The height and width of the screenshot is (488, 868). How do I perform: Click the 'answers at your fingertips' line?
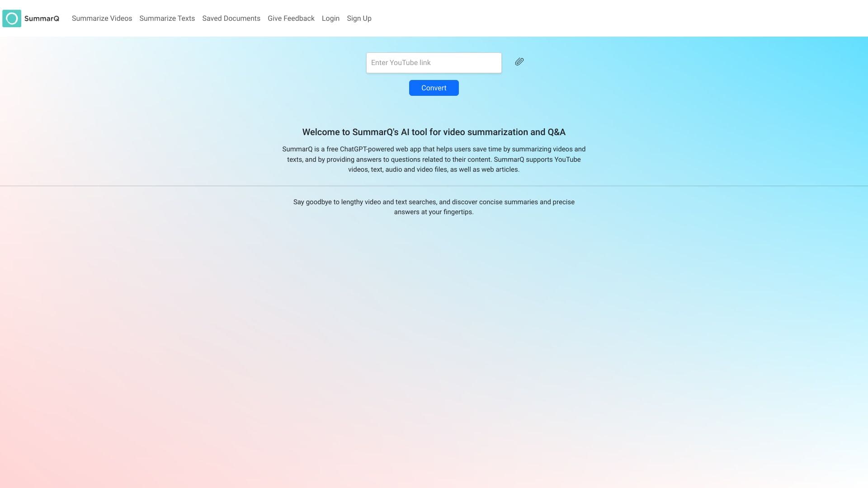point(434,212)
